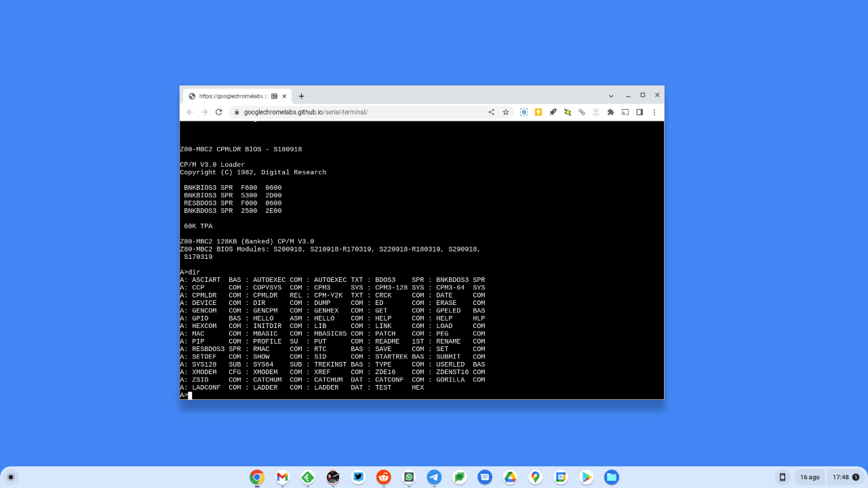Open the clock status tray

[845, 477]
